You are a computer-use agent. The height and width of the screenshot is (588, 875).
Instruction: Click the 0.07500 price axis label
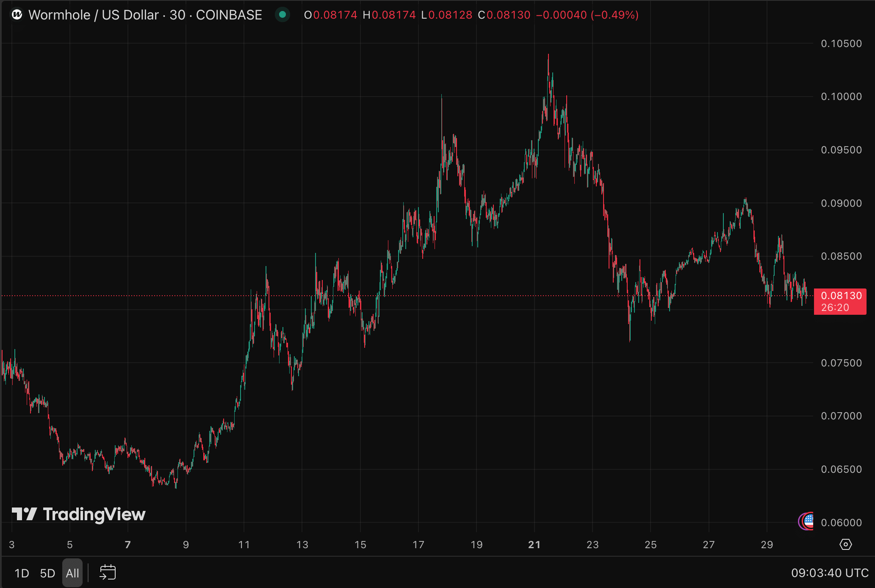(x=841, y=363)
